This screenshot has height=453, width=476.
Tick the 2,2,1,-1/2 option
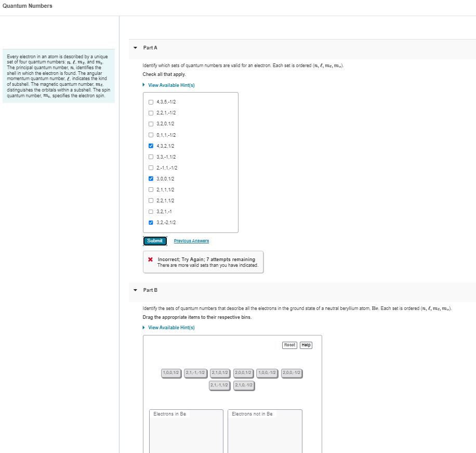pos(151,113)
